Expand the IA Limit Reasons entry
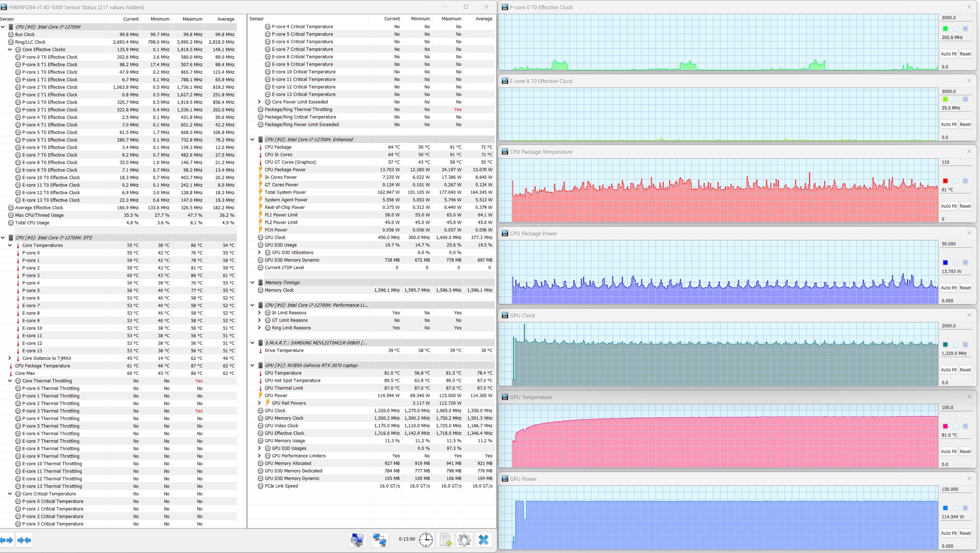 click(x=260, y=313)
